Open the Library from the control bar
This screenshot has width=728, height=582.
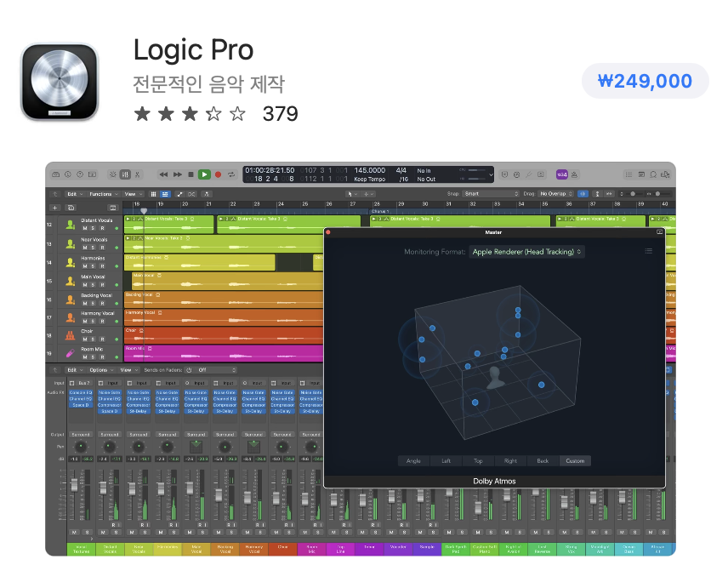56,174
